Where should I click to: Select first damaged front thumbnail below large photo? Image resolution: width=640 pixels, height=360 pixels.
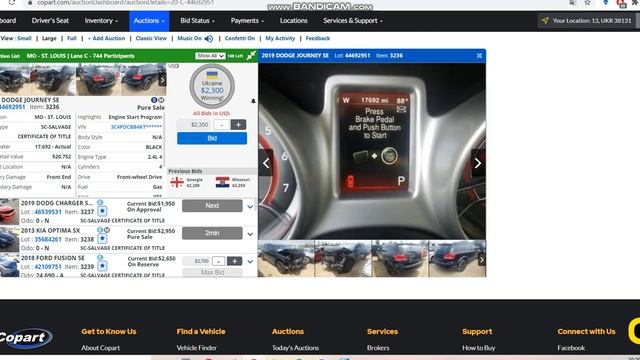pyautogui.click(x=286, y=259)
